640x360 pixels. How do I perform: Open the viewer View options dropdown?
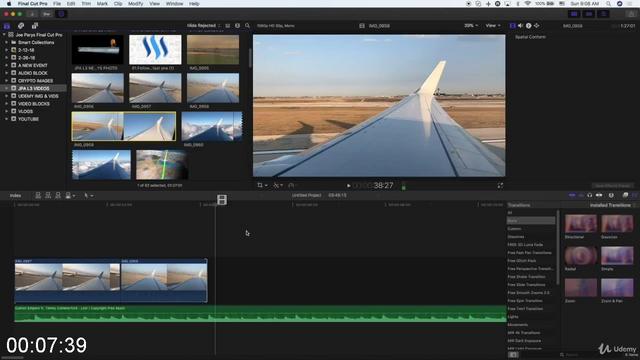493,26
